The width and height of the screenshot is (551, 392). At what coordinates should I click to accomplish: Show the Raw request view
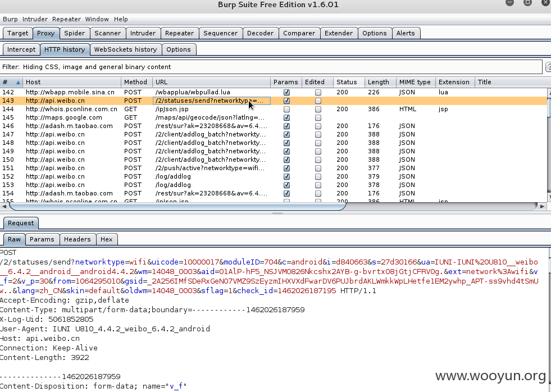(14, 239)
